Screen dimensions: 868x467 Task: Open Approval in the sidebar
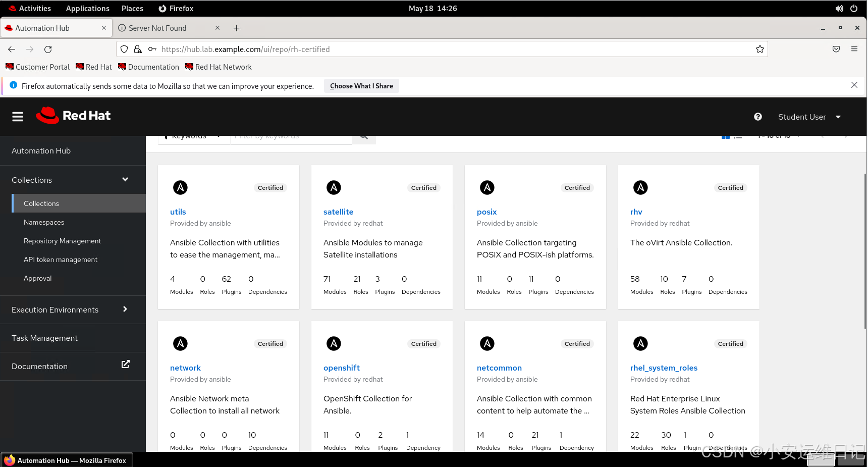[37, 278]
